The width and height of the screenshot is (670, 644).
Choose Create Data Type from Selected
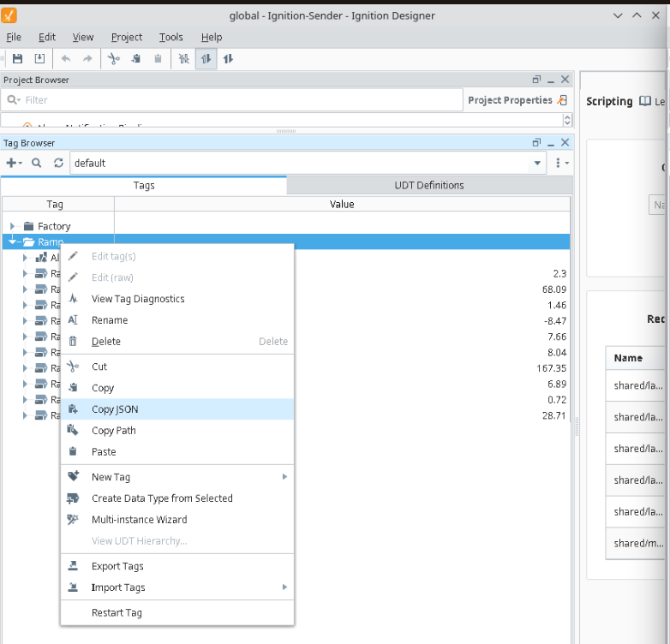[177, 498]
